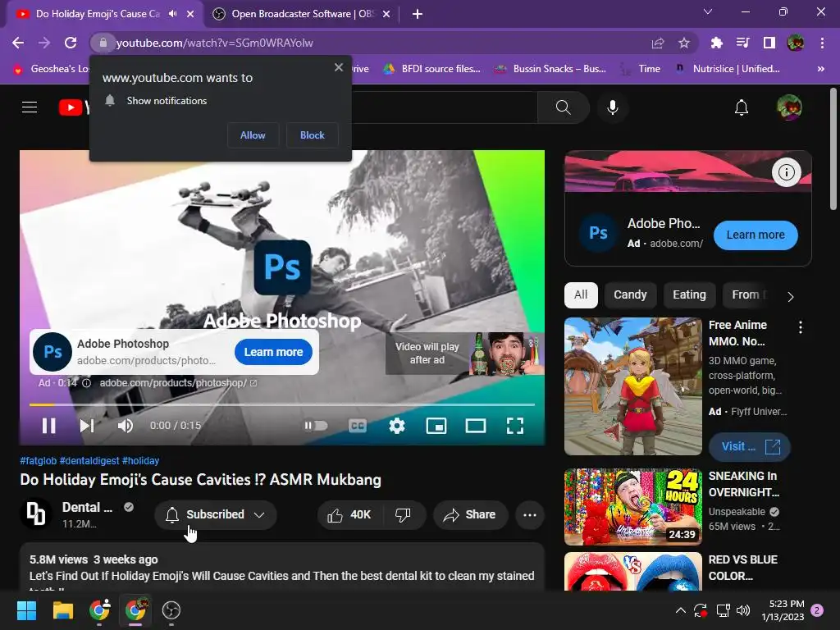Open RED VS BLUE COLOR video
The height and width of the screenshot is (630, 840).
tap(633, 571)
